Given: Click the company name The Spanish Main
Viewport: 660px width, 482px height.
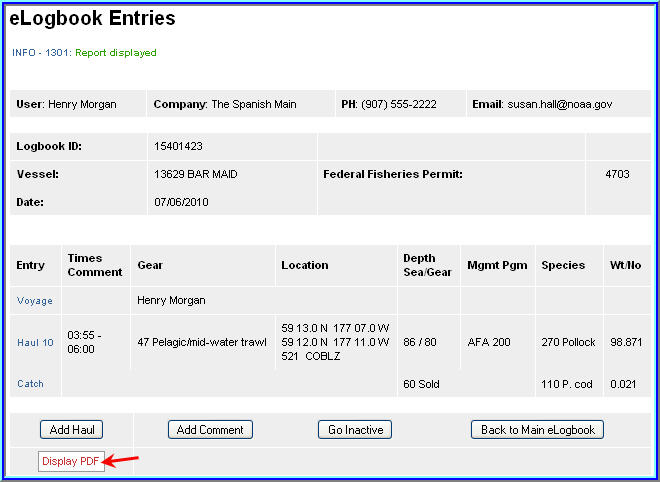Looking at the screenshot, I should point(254,104).
